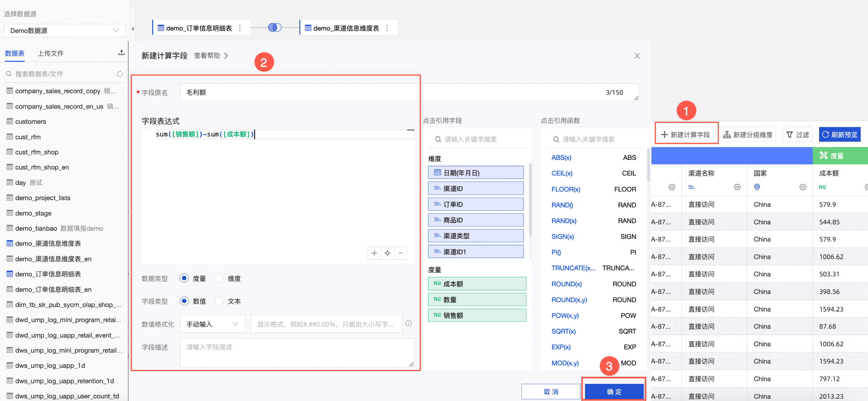Click the 刷新预览 button
The image size is (868, 401).
pyautogui.click(x=840, y=135)
